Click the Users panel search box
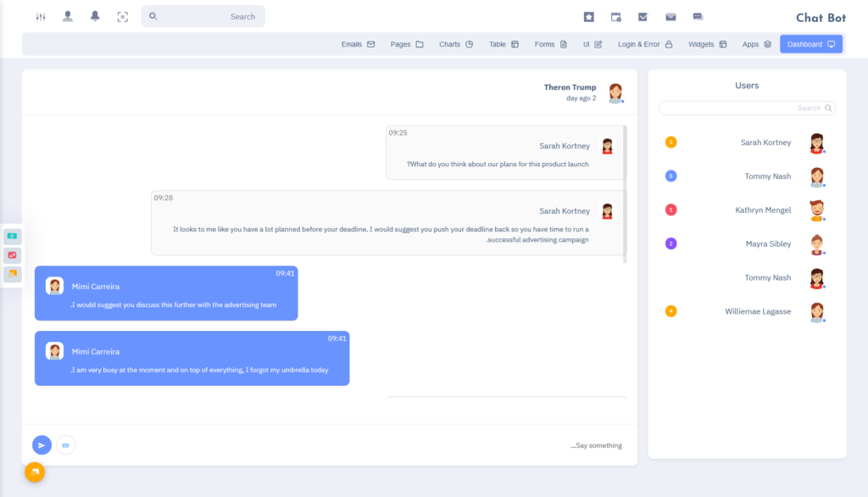The height and width of the screenshot is (497, 868). (x=746, y=108)
